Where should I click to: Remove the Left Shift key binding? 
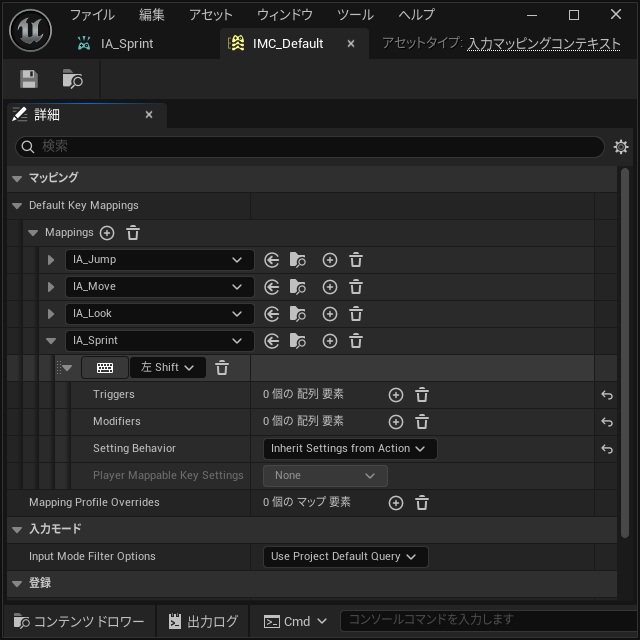[222, 368]
